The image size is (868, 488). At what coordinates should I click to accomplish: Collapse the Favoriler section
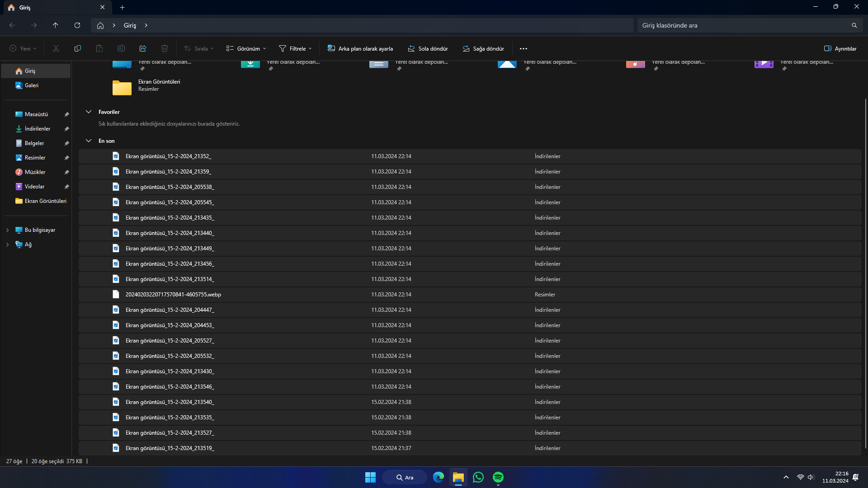89,112
